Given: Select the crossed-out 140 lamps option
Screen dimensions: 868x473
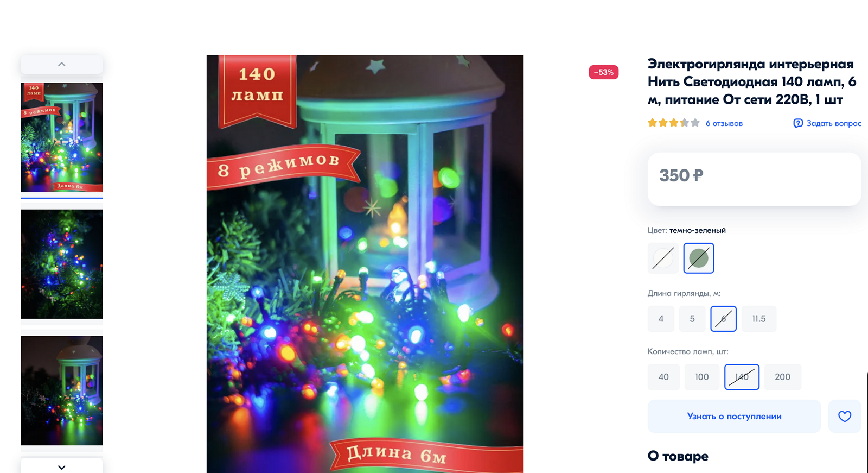Looking at the screenshot, I should [x=742, y=377].
